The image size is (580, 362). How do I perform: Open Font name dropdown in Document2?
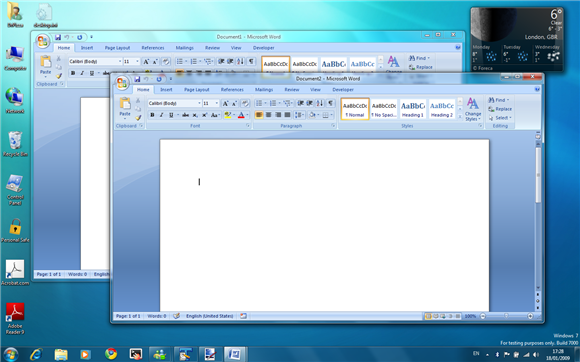199,104
